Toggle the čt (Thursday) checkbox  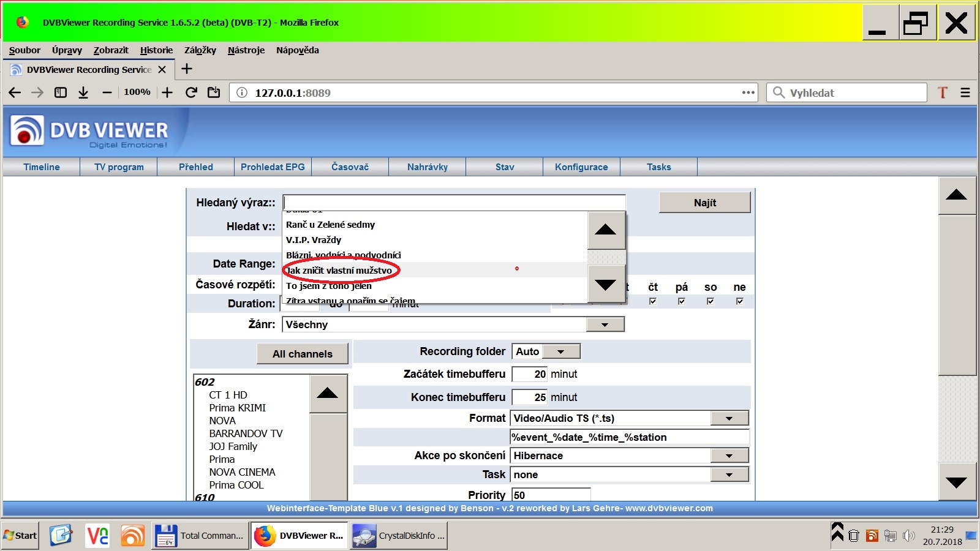pos(653,301)
